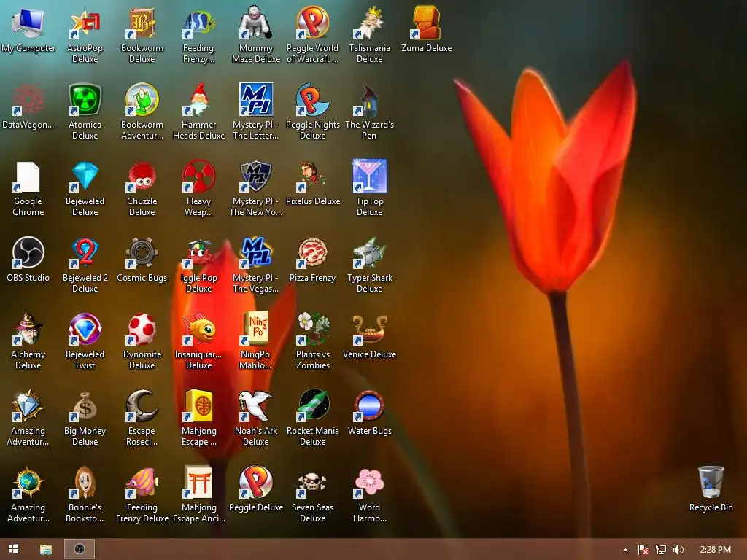Click the NingPo MahJong shortcut
The image size is (747, 560).
pyautogui.click(x=256, y=330)
